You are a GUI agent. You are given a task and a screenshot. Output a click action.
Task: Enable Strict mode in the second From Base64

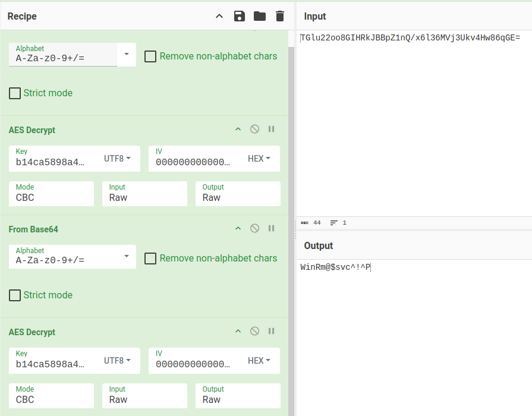15,295
